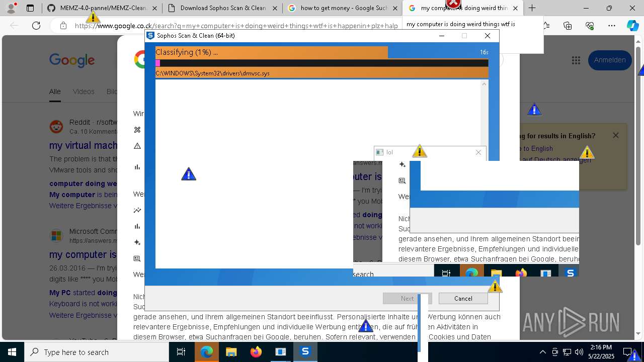
Task: Open Browser essentials heart icon
Action: click(x=590, y=26)
